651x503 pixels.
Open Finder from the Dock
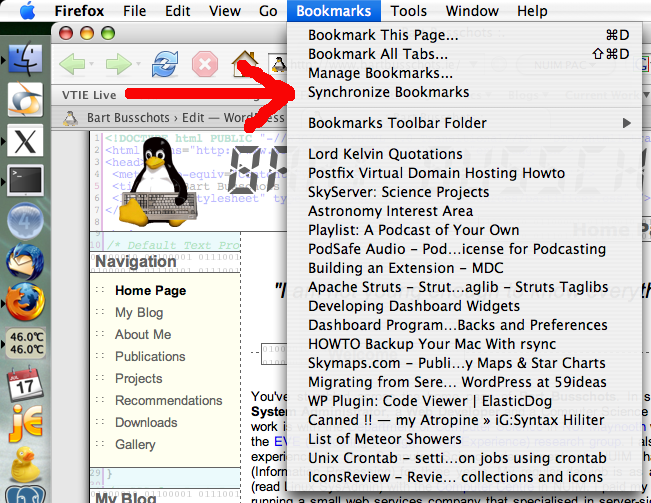point(25,59)
